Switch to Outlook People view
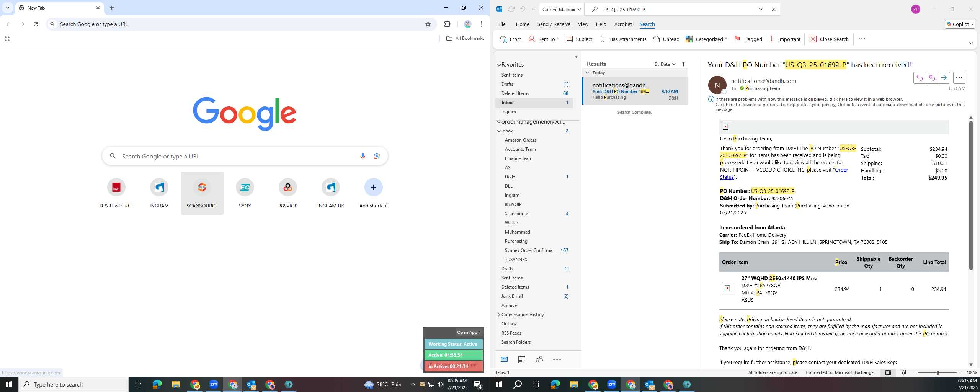The height and width of the screenshot is (392, 980). tap(539, 359)
